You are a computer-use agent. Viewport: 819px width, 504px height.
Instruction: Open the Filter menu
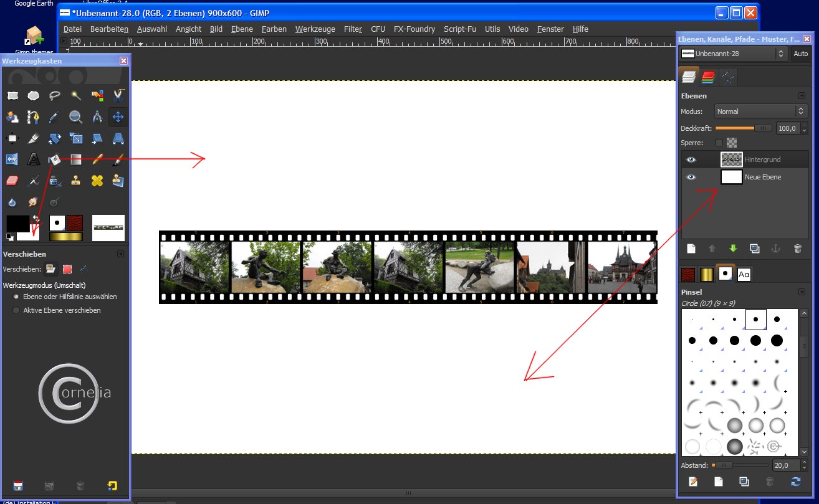[353, 29]
